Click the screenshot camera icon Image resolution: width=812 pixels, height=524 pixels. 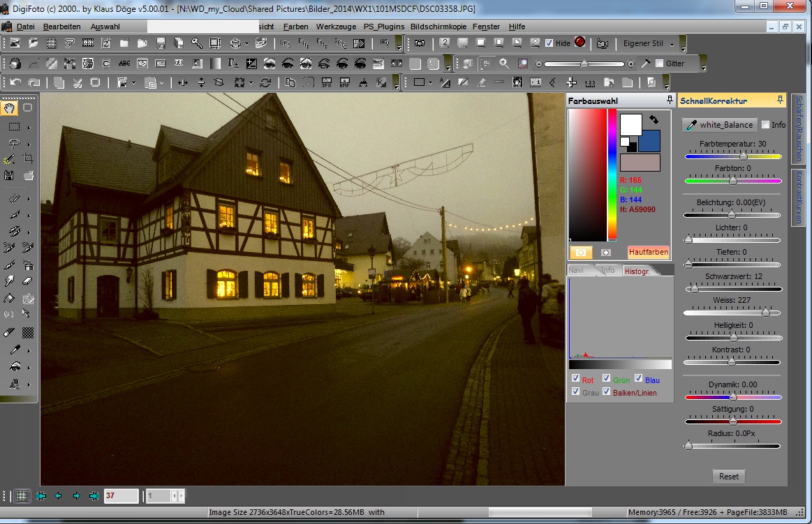coord(420,43)
